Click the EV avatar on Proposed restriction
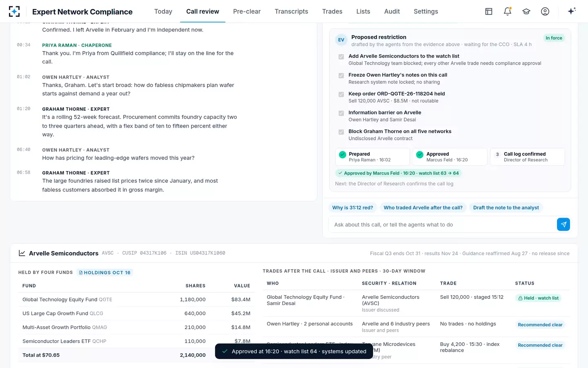 click(341, 40)
